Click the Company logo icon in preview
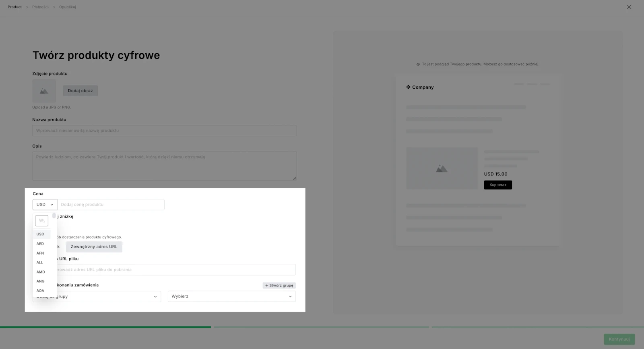This screenshot has width=644, height=349. click(x=408, y=87)
